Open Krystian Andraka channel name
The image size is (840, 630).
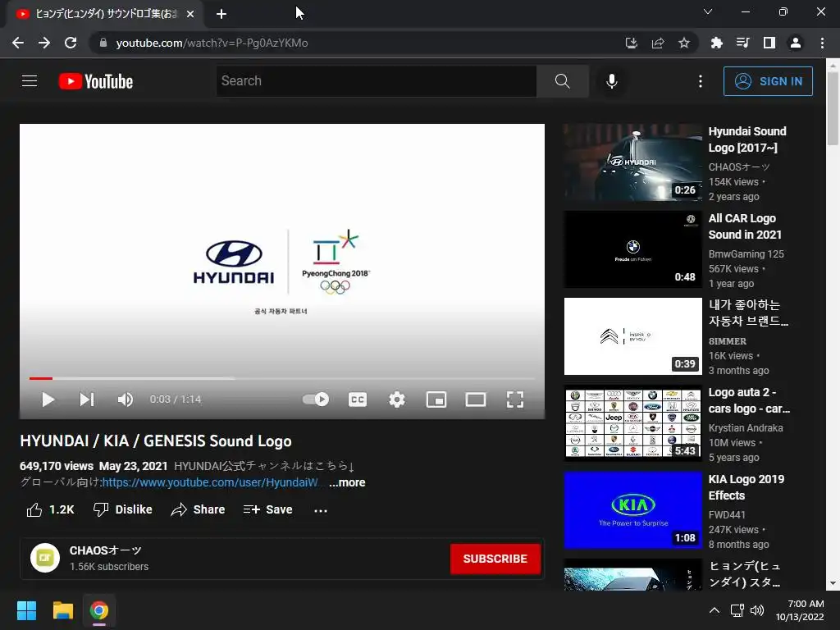pyautogui.click(x=746, y=428)
